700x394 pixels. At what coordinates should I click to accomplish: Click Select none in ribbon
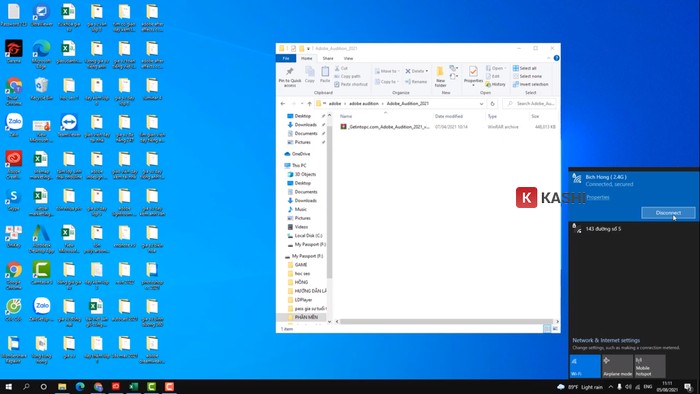[527, 76]
